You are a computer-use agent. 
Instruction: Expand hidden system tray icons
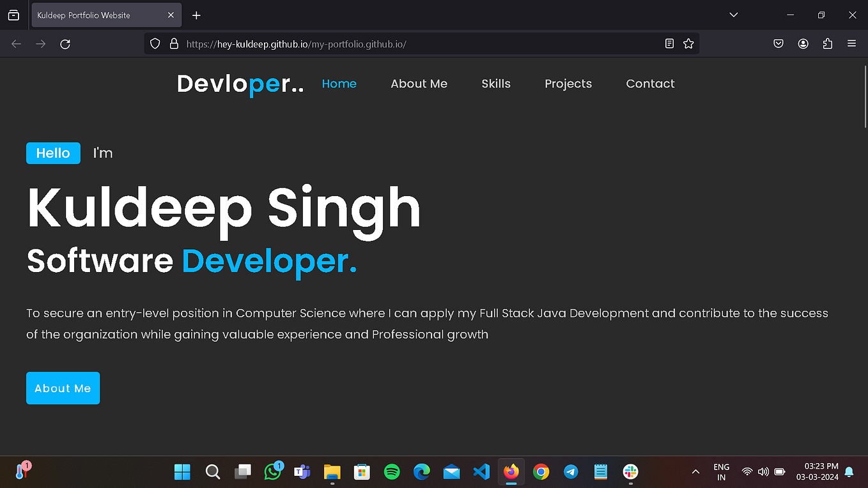coord(695,471)
